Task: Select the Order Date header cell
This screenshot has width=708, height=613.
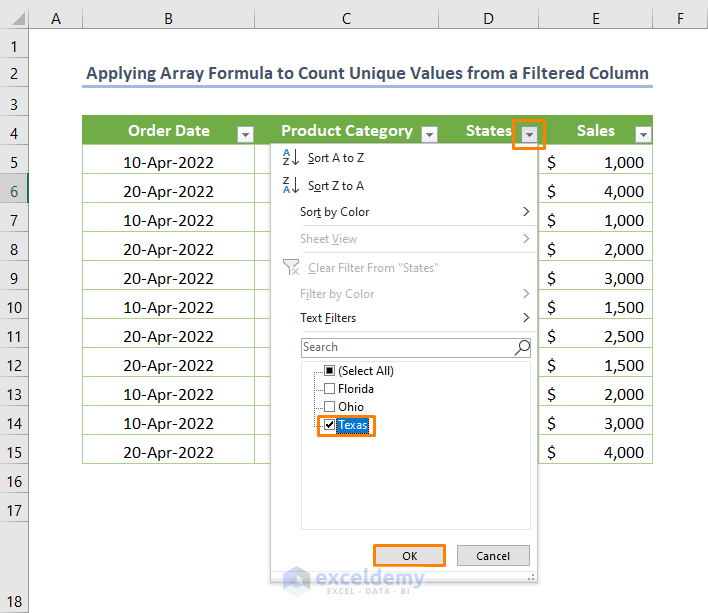Action: coord(168,130)
